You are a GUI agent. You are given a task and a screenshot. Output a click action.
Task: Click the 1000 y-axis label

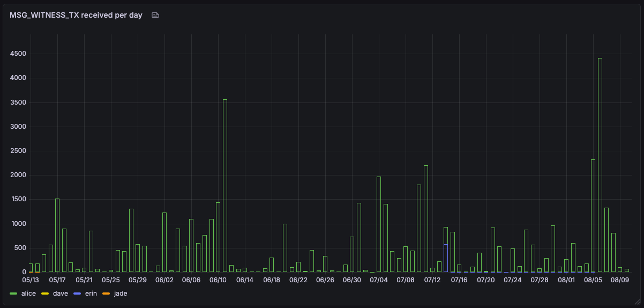click(x=18, y=224)
